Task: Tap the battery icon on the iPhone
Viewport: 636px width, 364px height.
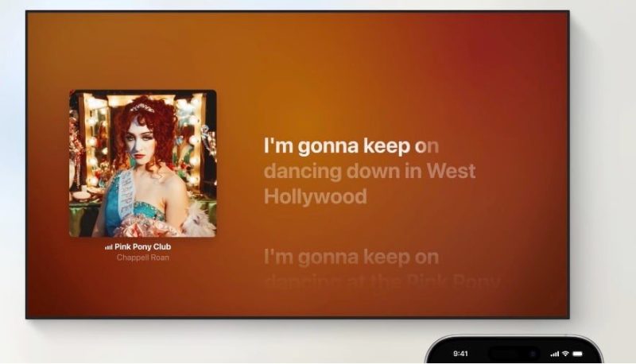Action: click(x=579, y=354)
